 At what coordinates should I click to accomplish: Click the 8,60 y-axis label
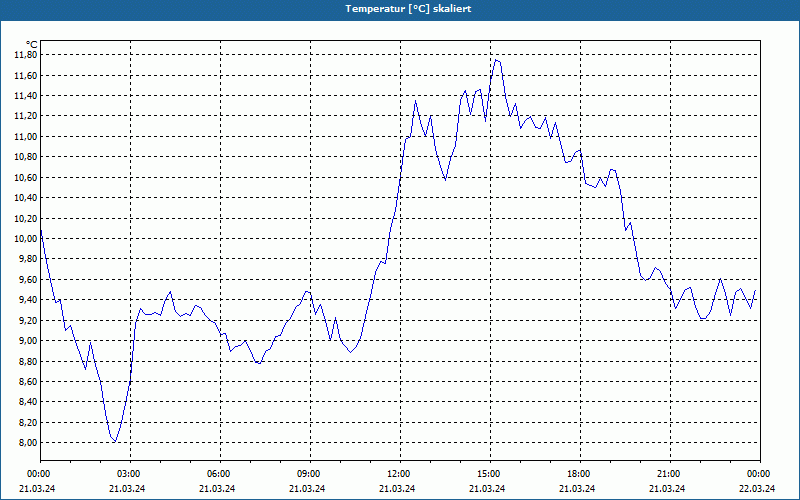tap(28, 382)
